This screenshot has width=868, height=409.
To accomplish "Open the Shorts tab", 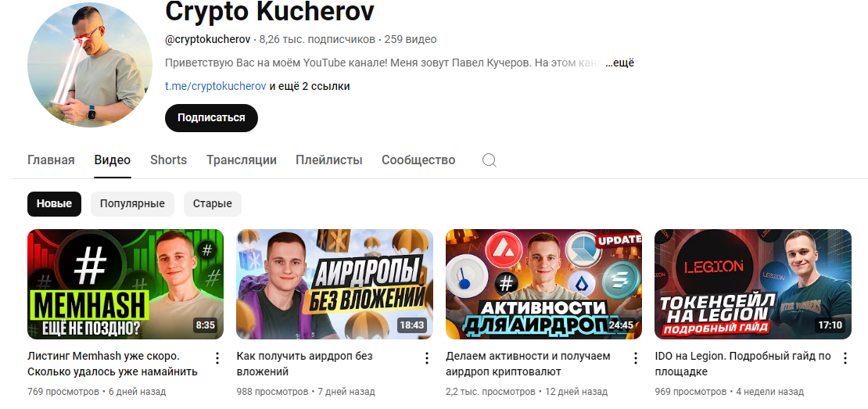I will click(168, 160).
